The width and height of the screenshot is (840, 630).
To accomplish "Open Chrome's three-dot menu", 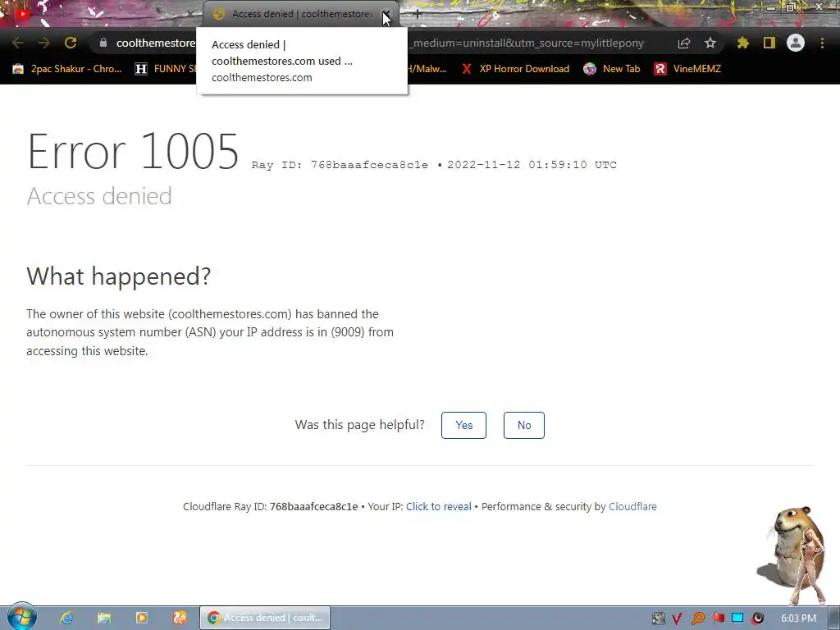I will coord(822,43).
